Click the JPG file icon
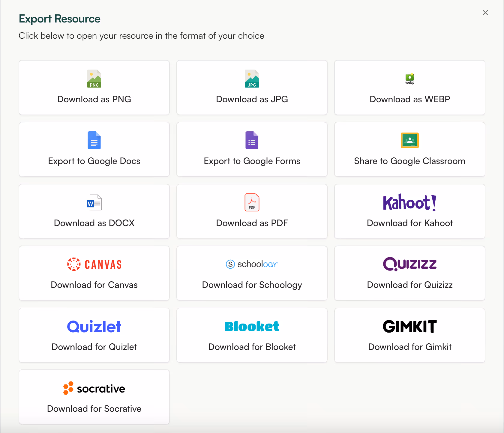The width and height of the screenshot is (504, 433). [x=252, y=79]
